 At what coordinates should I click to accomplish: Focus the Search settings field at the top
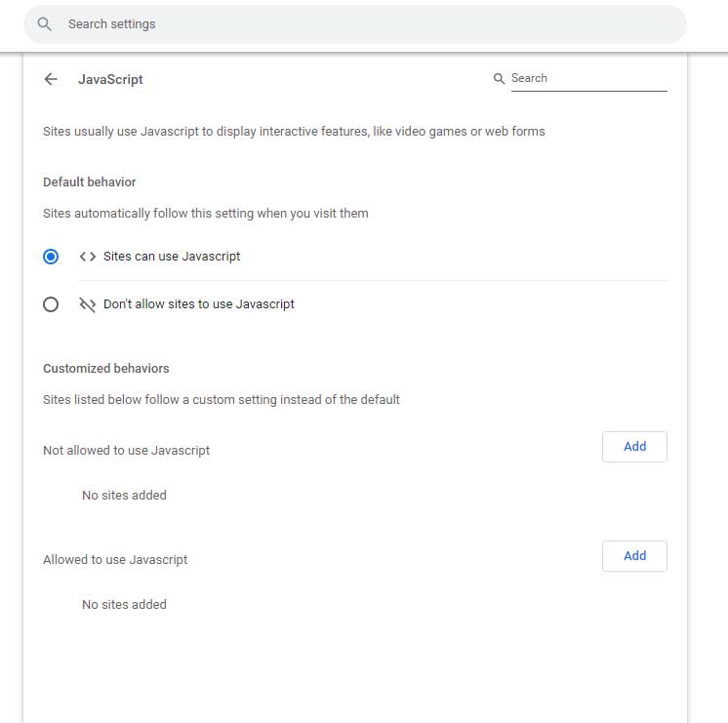(x=354, y=24)
